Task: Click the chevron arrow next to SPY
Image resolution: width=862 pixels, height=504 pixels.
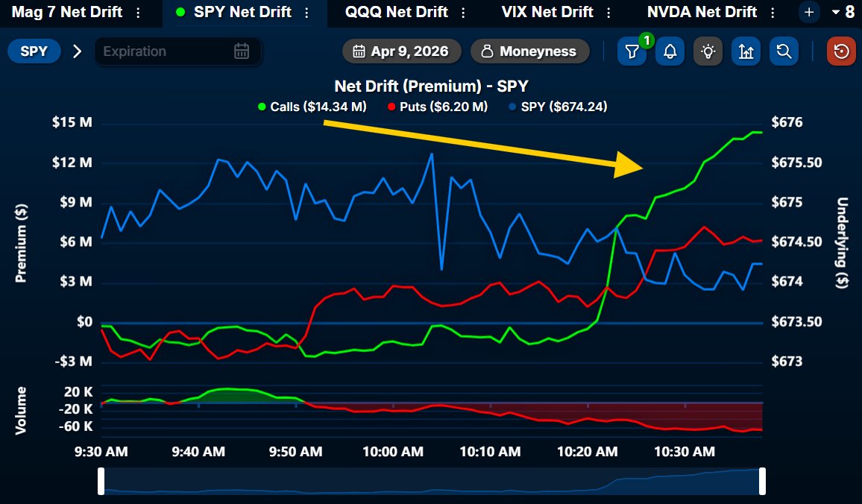Action: pos(77,51)
